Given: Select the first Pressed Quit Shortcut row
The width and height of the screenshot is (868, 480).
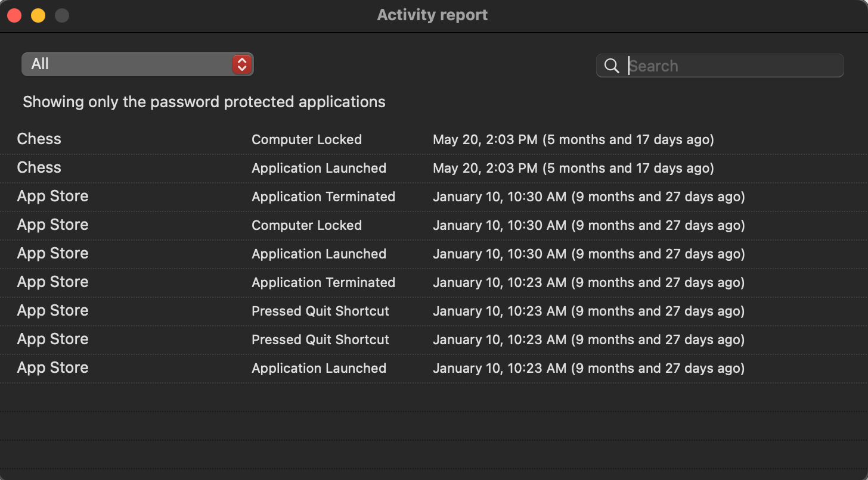Looking at the screenshot, I should (320, 311).
